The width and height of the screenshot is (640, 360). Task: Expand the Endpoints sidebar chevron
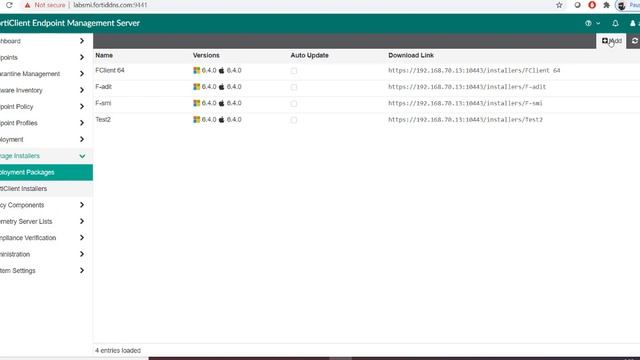tap(82, 58)
